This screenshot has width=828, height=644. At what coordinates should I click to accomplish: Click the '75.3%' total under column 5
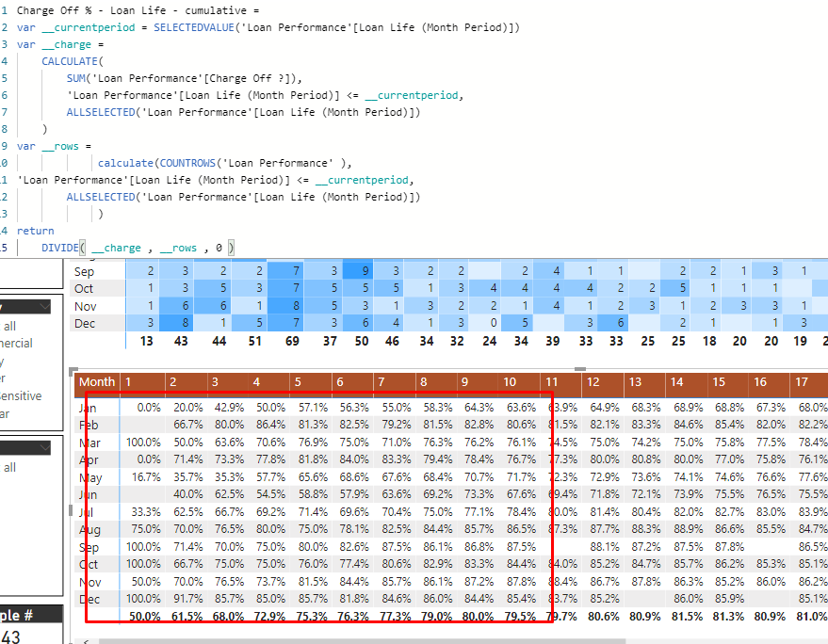coord(312,617)
